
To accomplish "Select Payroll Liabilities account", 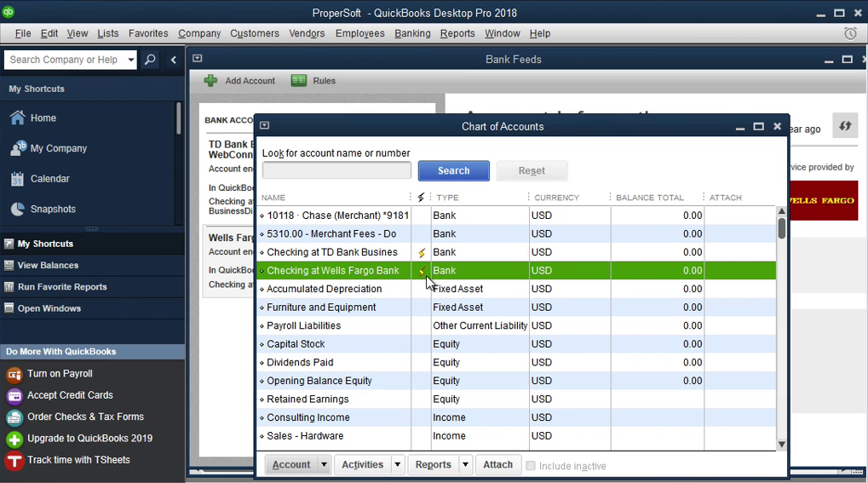I will [516, 325].
